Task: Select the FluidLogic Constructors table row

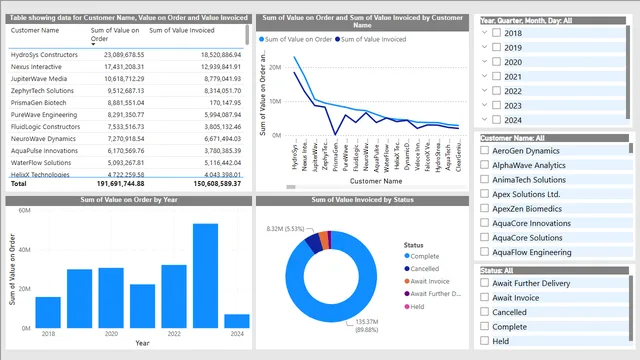Action: click(126, 127)
